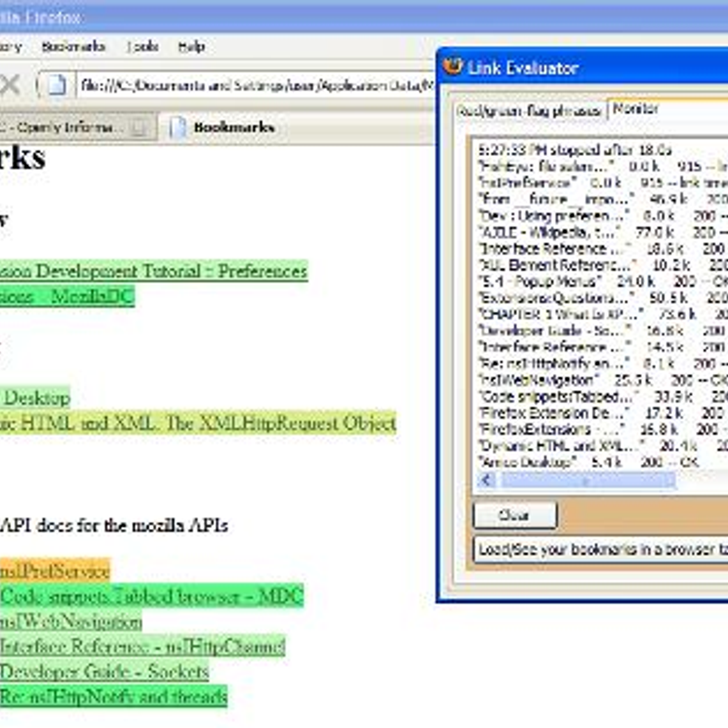The image size is (728, 728).
Task: Click log line "nsIPrefService" in monitor
Action: (x=602, y=183)
